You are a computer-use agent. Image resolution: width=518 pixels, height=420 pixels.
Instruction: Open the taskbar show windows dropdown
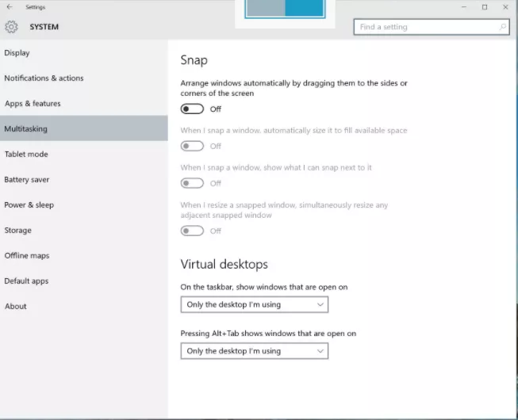tap(255, 304)
